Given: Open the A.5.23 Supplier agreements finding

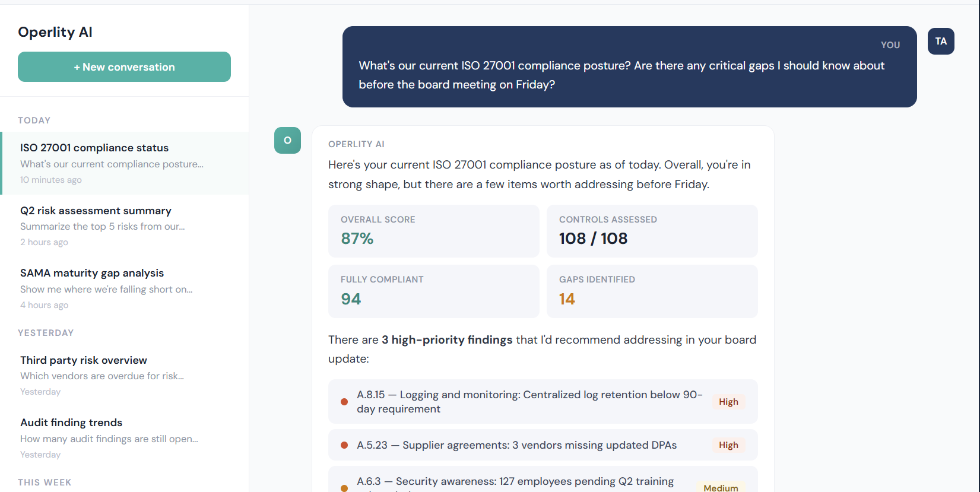Looking at the screenshot, I should (543, 445).
